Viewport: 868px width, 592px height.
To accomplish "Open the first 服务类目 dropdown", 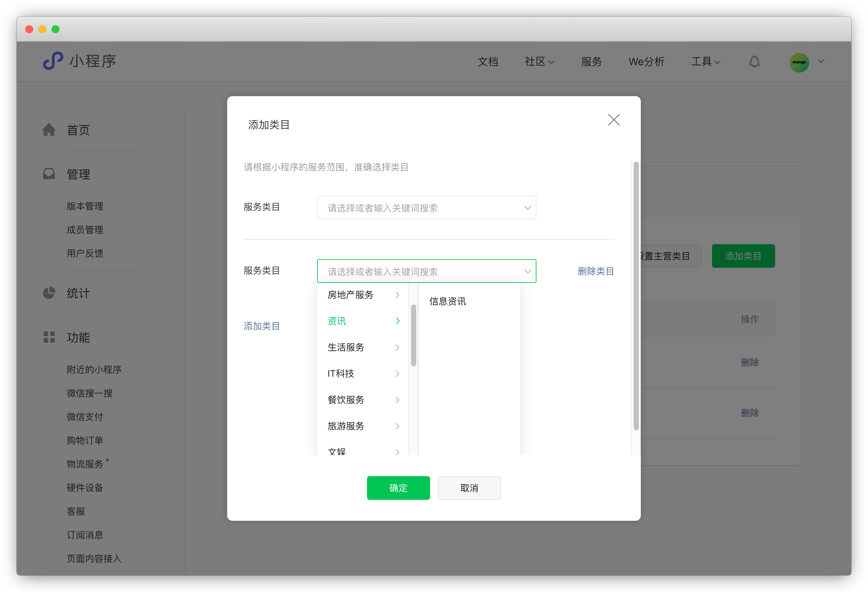I will tap(426, 207).
